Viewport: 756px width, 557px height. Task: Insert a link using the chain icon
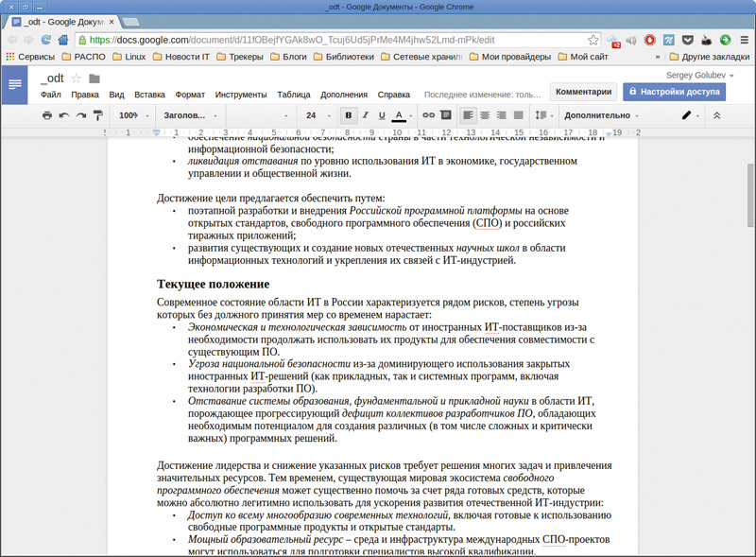point(428,115)
